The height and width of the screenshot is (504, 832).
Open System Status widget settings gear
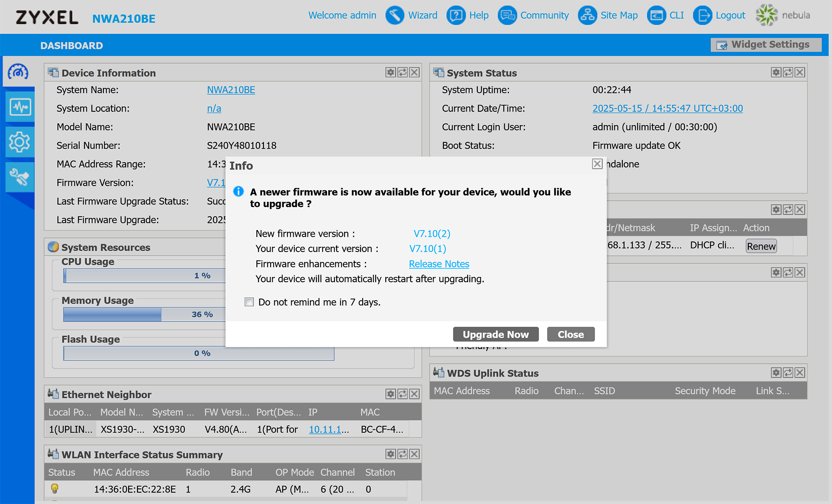776,72
